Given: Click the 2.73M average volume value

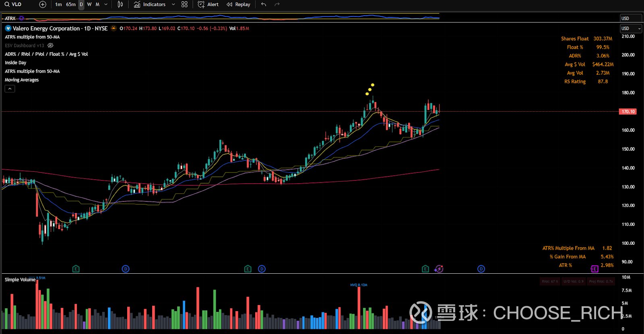Looking at the screenshot, I should tap(603, 73).
